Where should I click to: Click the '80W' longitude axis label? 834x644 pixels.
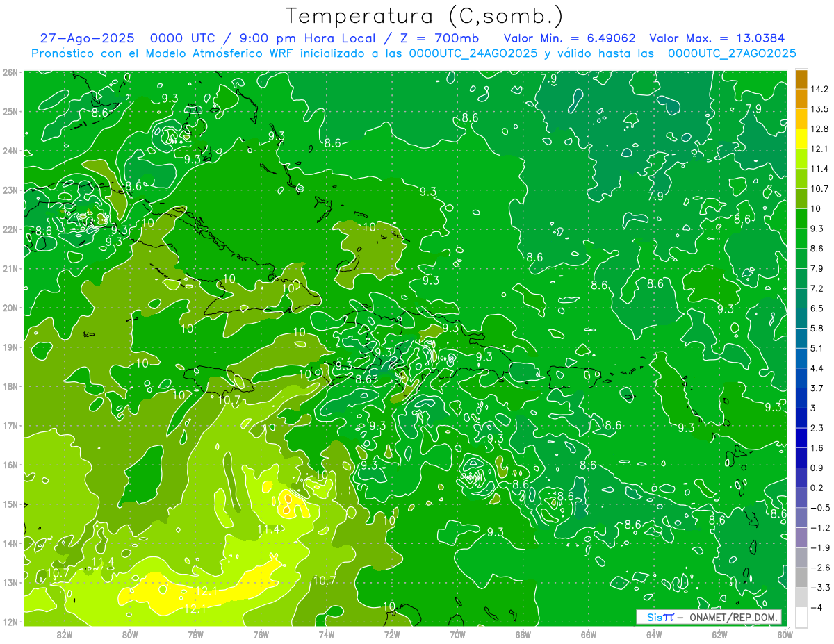(129, 634)
